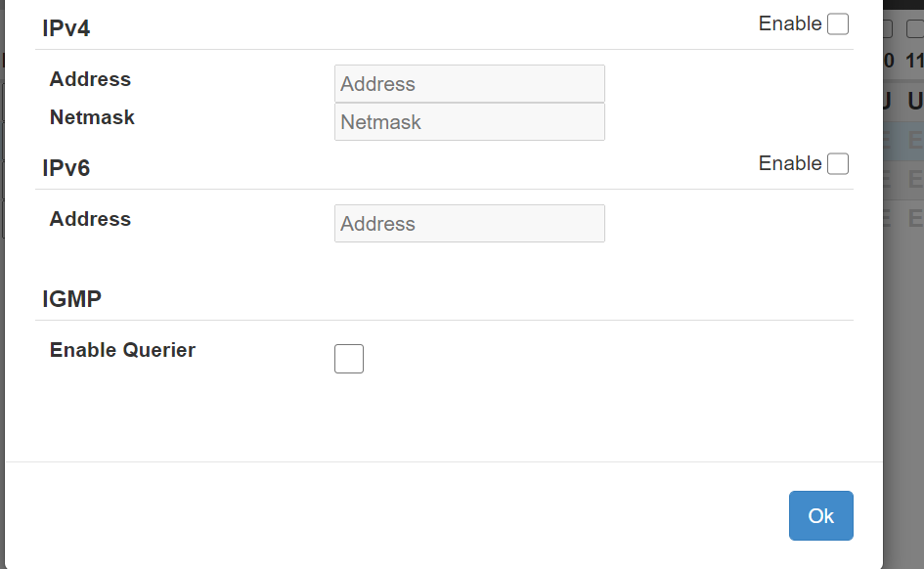Click the Netmask label text
924x569 pixels.
pyautogui.click(x=92, y=117)
